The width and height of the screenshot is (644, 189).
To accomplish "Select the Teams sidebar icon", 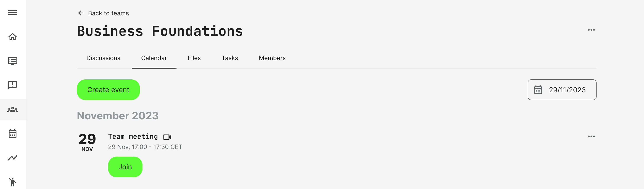I will (13, 109).
